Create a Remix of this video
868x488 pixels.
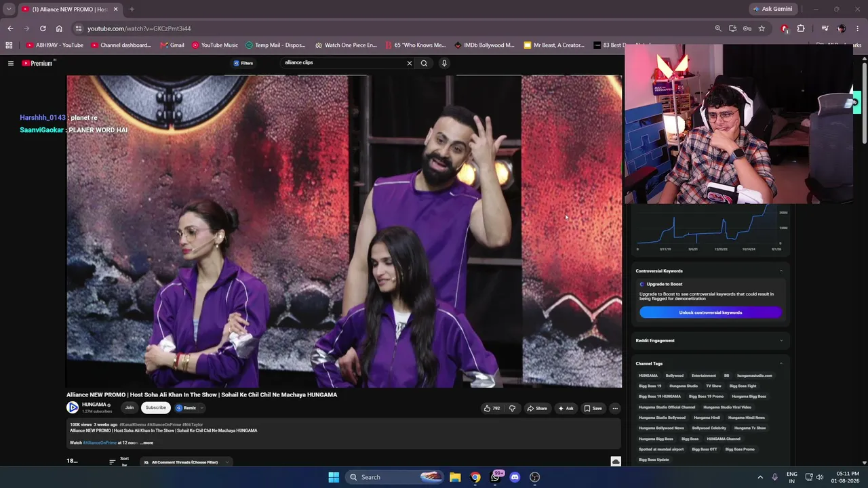coord(186,407)
